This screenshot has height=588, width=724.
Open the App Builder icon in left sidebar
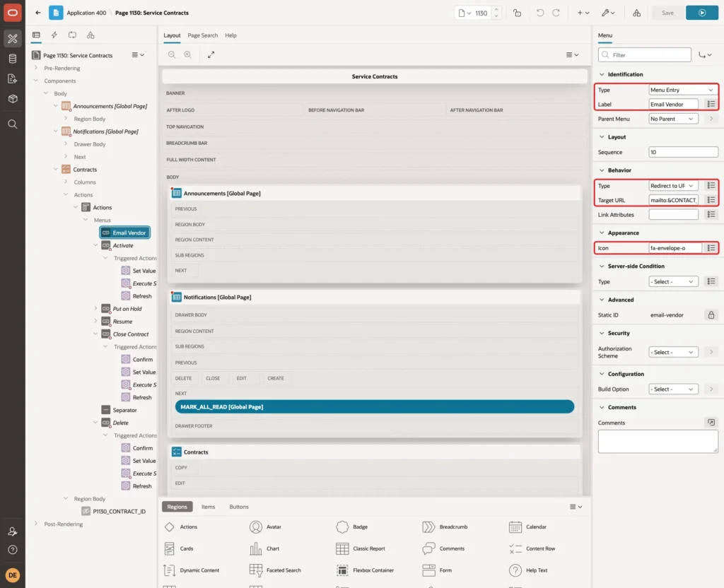[x=13, y=39]
